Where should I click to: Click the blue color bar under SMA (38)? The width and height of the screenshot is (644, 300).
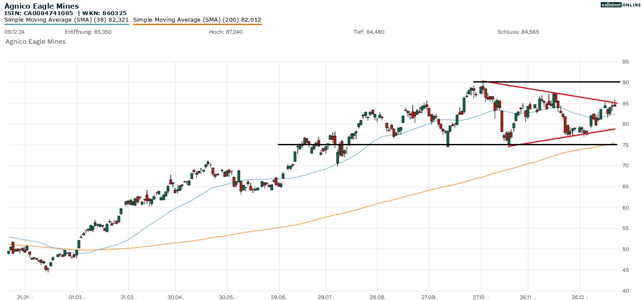pos(67,24)
